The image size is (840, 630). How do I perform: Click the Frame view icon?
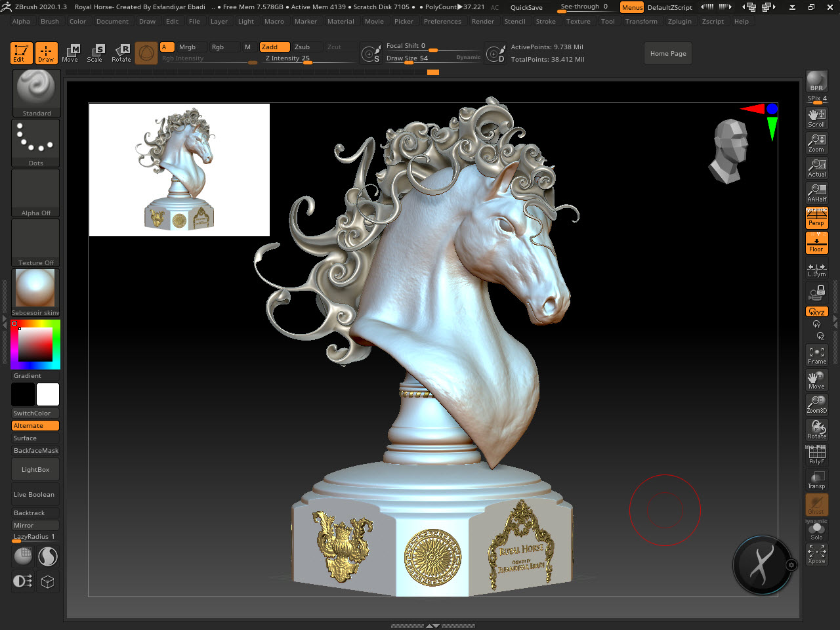tap(816, 355)
